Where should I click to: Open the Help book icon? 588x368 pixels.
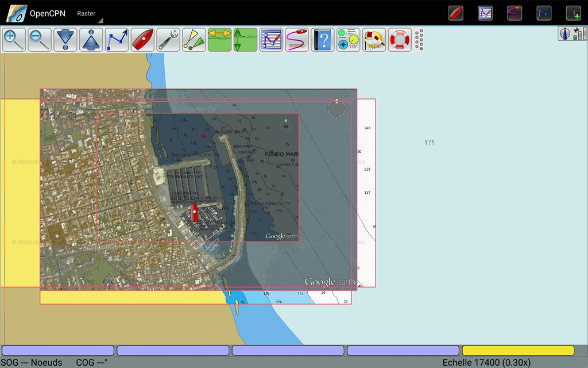[x=322, y=40]
